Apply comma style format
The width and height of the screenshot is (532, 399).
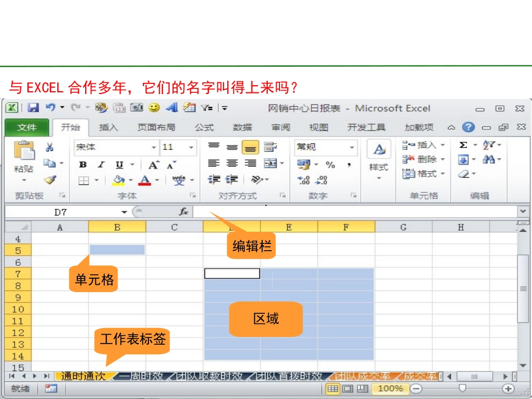[349, 165]
